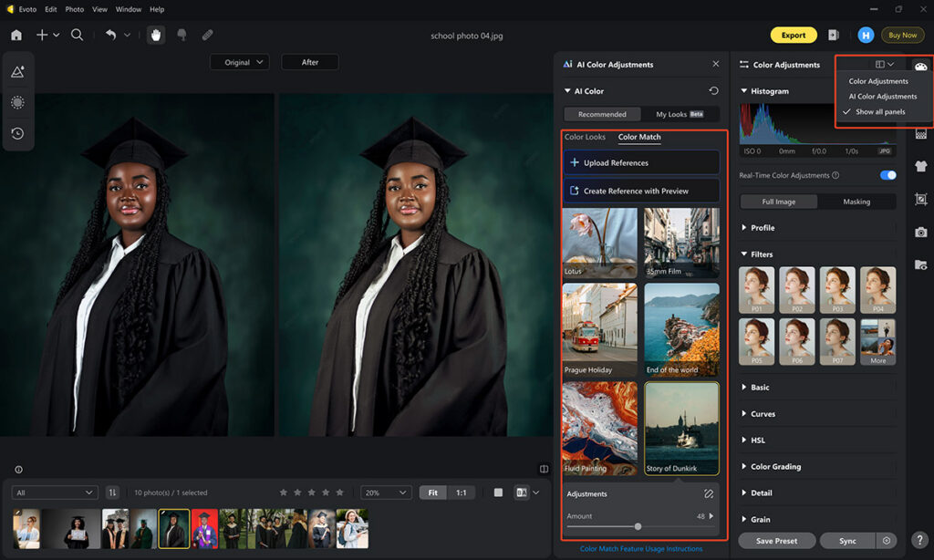
Task: Select the Hand pan tool
Action: coord(156,36)
